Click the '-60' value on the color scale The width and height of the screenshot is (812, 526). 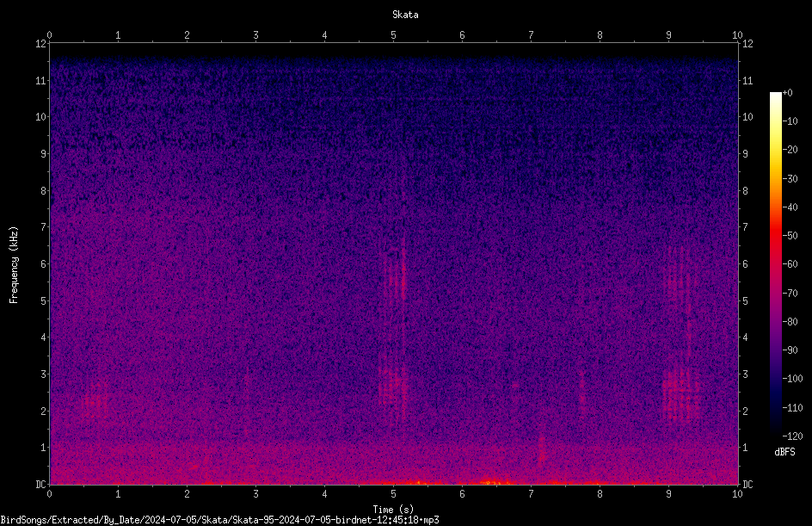790,264
